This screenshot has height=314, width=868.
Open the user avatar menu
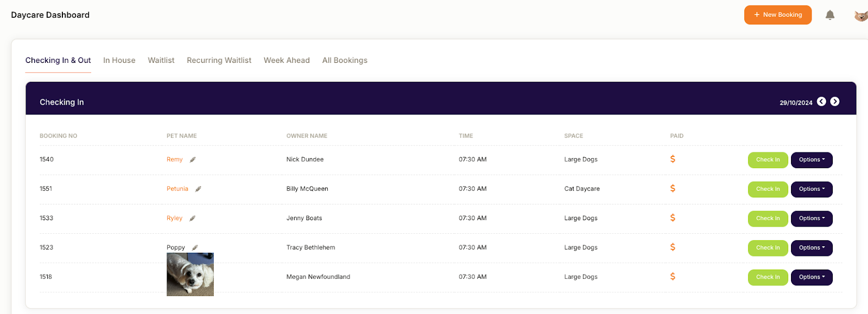point(861,16)
